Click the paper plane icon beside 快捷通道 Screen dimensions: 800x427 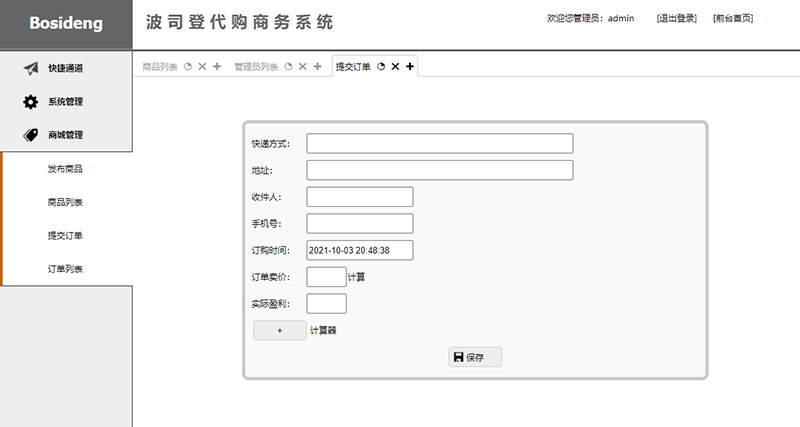point(31,68)
